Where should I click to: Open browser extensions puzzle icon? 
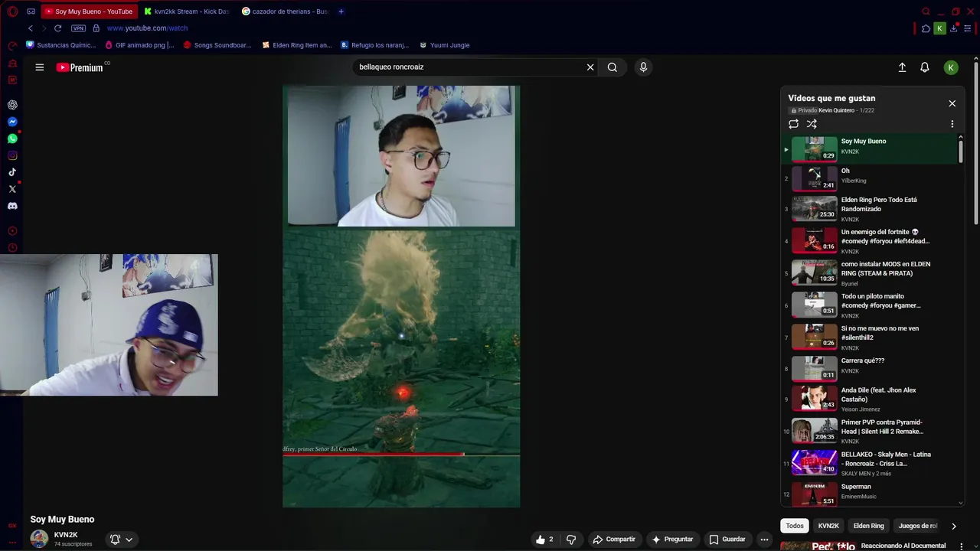[x=926, y=28]
